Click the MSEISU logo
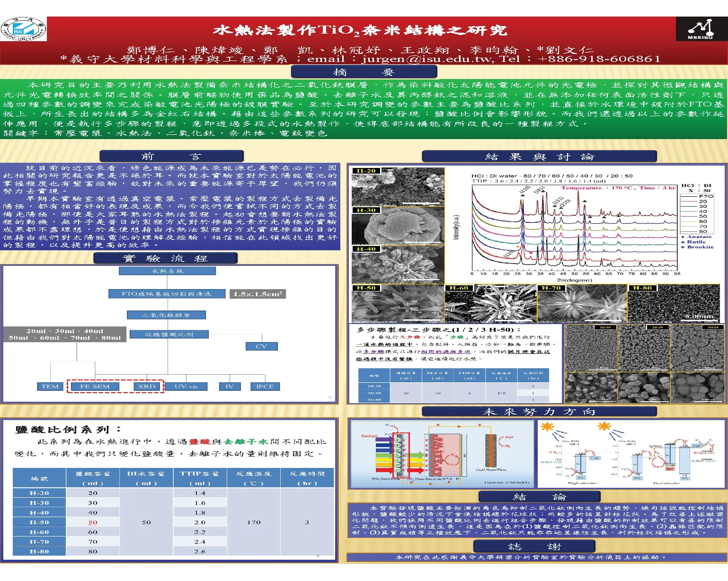 pos(701,29)
